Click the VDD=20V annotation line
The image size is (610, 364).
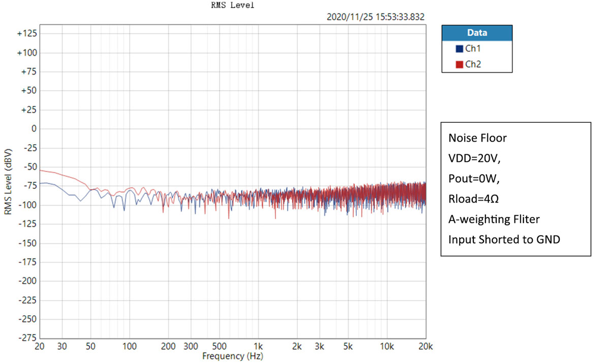(x=475, y=158)
